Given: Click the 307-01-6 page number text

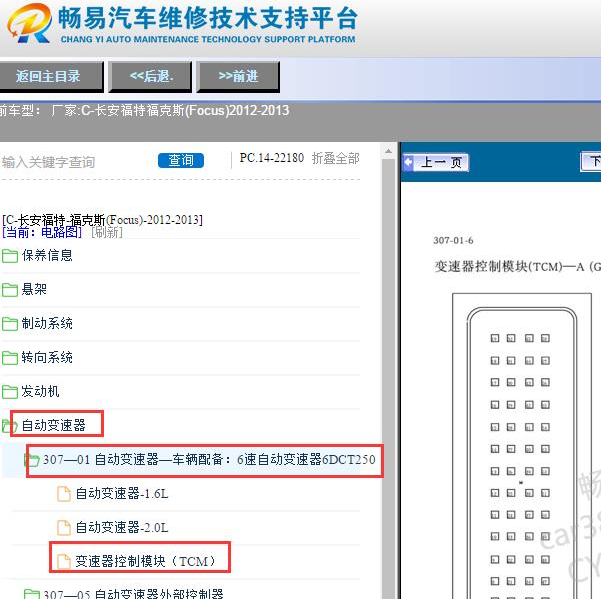Looking at the screenshot, I should click(x=453, y=240).
